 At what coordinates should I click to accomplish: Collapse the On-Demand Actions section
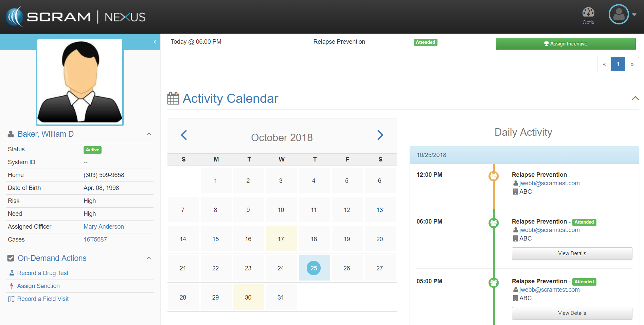(x=149, y=258)
